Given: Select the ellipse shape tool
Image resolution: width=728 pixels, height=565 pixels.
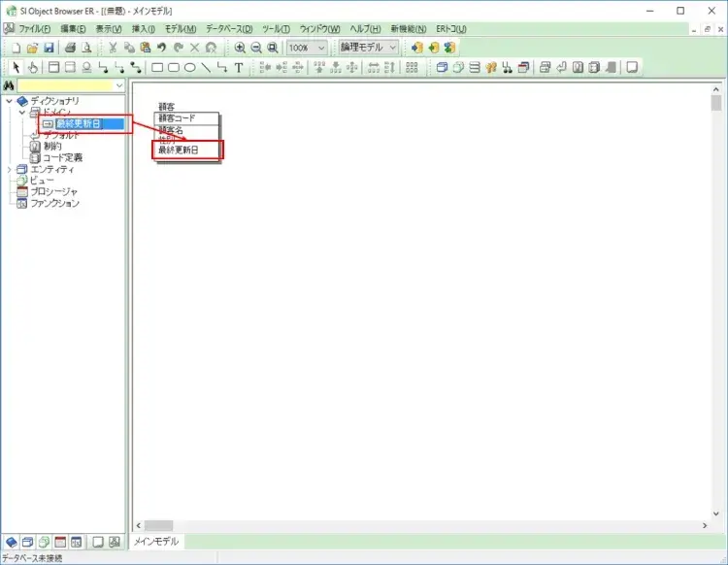Looking at the screenshot, I should click(190, 68).
